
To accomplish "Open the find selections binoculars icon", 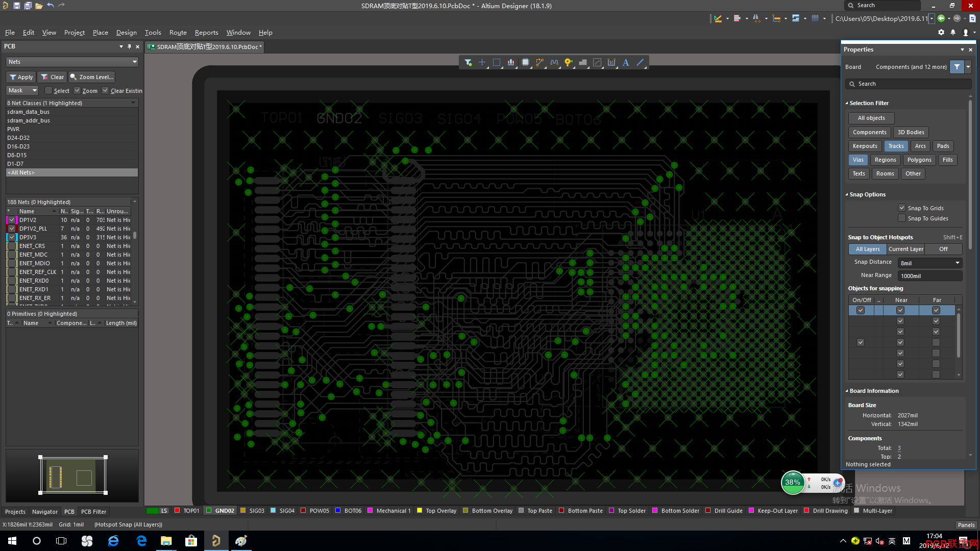I will click(x=757, y=18).
